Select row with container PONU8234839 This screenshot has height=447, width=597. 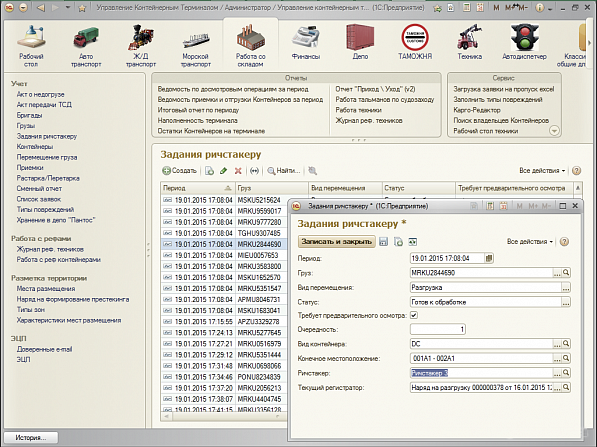[x=224, y=377]
